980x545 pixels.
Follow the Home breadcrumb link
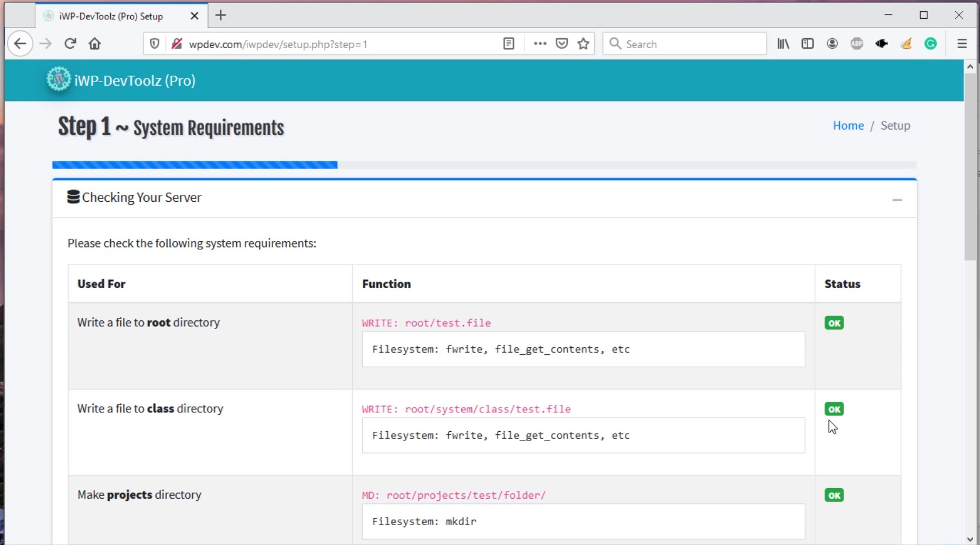pyautogui.click(x=848, y=126)
